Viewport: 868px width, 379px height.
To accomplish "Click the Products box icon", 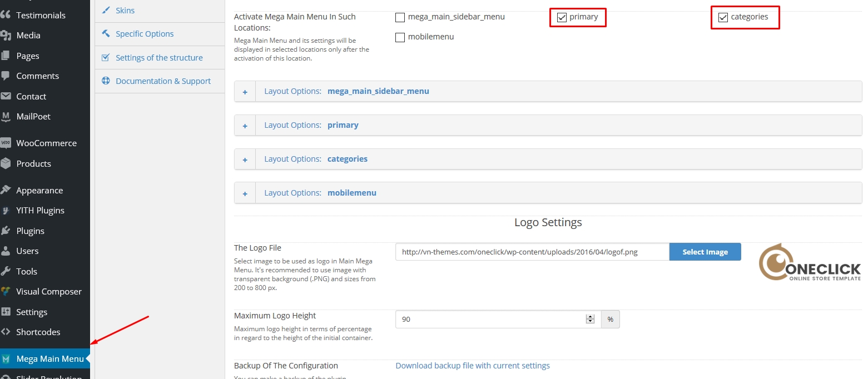I will [6, 163].
